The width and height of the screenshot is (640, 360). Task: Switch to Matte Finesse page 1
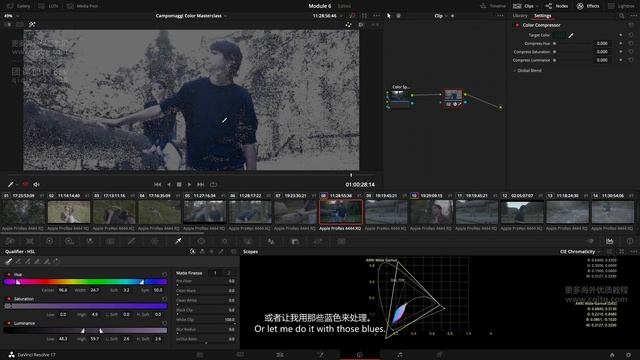(215, 273)
